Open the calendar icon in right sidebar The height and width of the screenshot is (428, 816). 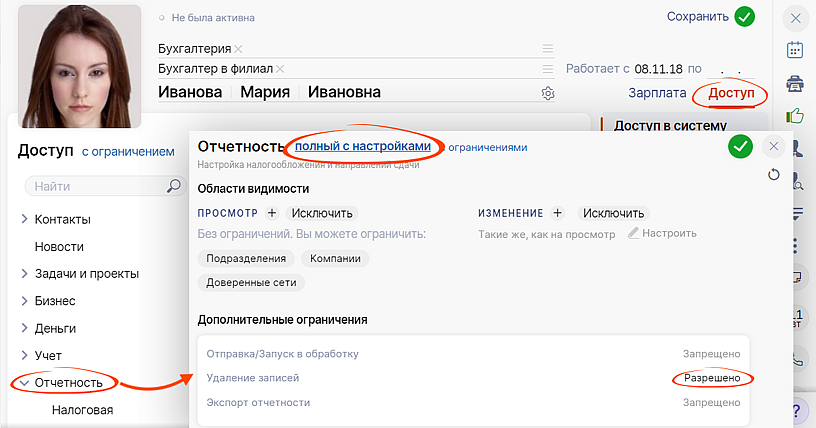coord(796,49)
